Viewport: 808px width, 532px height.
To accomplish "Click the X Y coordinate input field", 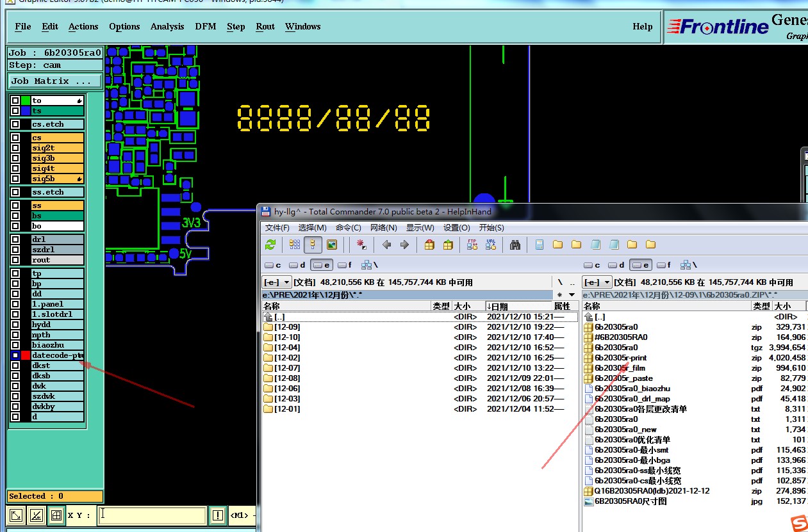I will click(153, 515).
